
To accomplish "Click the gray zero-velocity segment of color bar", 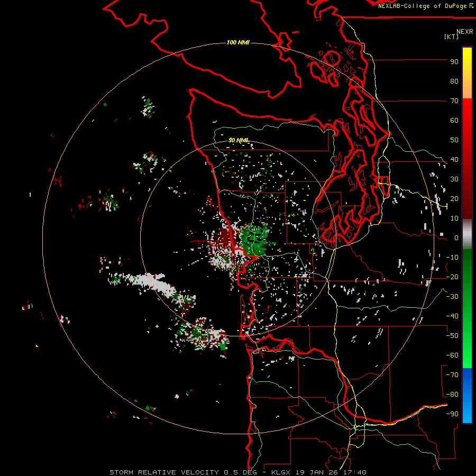I will pyautogui.click(x=467, y=234).
